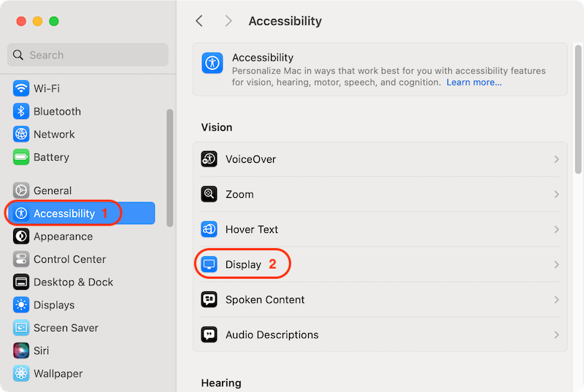Open the Spoken Content icon
Screen dimensions: 584x392
point(210,299)
